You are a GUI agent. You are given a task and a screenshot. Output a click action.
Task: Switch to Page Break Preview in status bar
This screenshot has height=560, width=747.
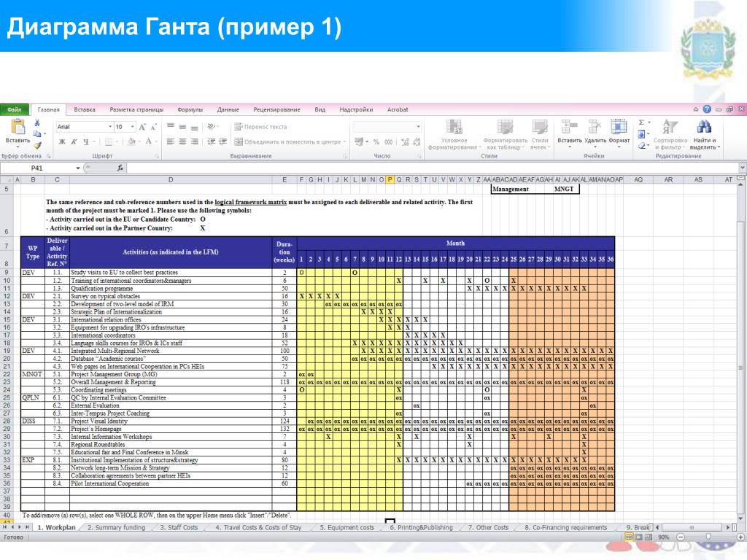(648, 537)
